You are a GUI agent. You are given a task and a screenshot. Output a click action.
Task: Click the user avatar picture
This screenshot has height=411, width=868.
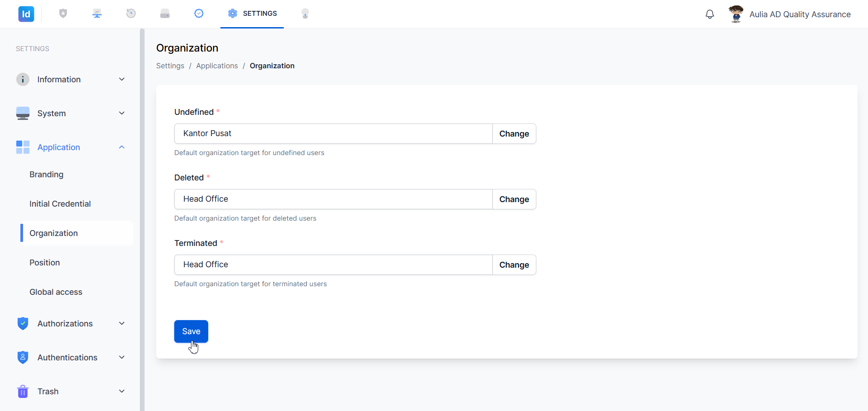point(736,14)
